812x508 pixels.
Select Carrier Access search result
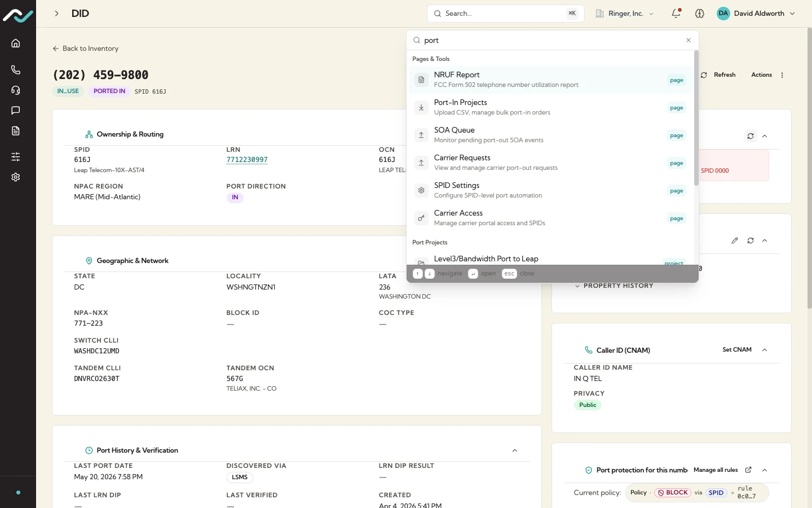(x=550, y=218)
